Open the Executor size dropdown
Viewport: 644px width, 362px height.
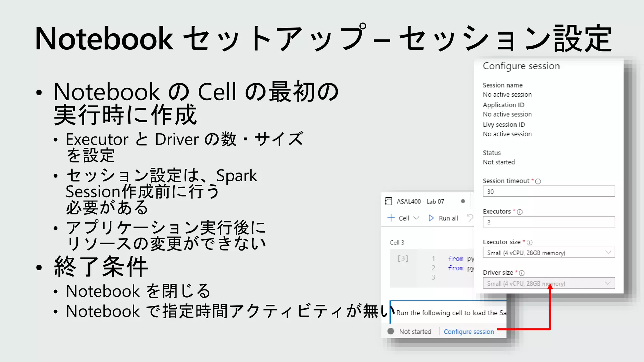click(549, 253)
